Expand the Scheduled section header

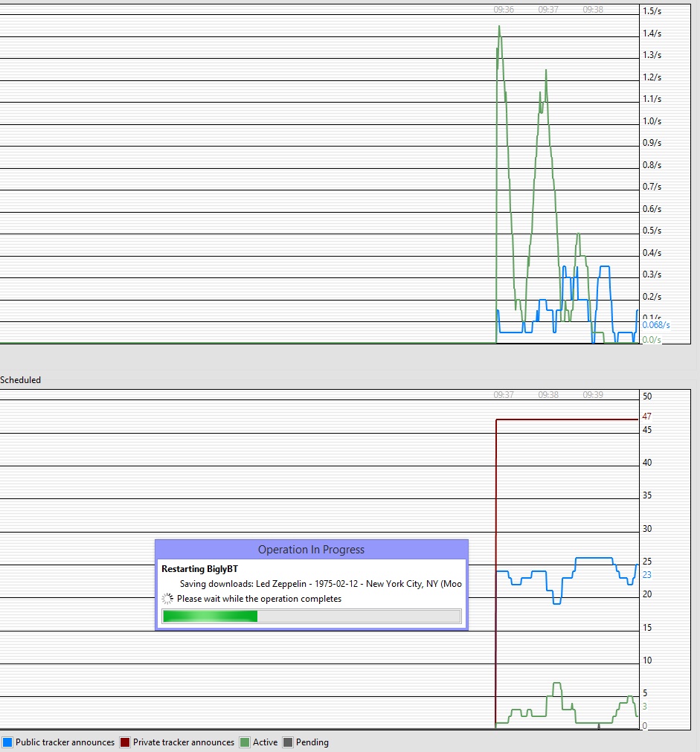click(x=20, y=379)
